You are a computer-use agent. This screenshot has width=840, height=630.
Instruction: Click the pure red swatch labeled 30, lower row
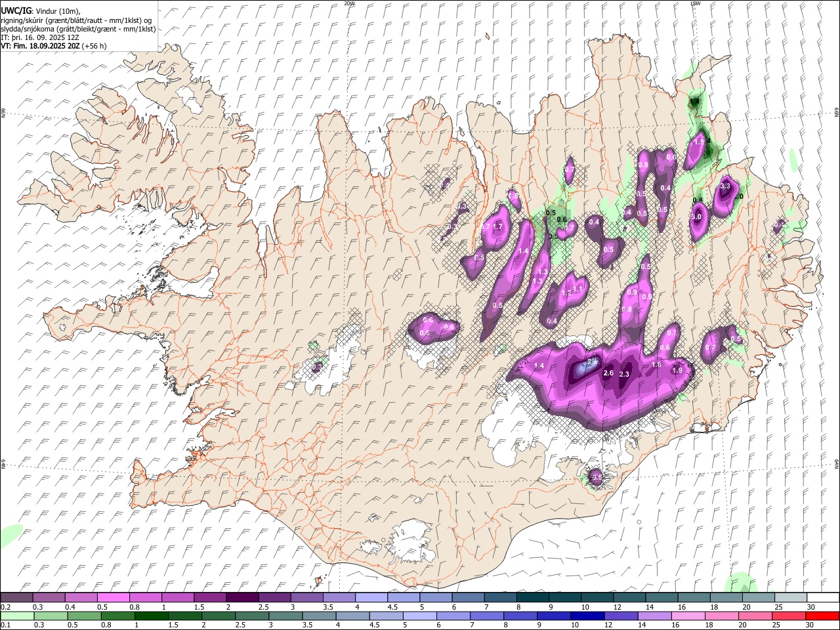pyautogui.click(x=822, y=616)
